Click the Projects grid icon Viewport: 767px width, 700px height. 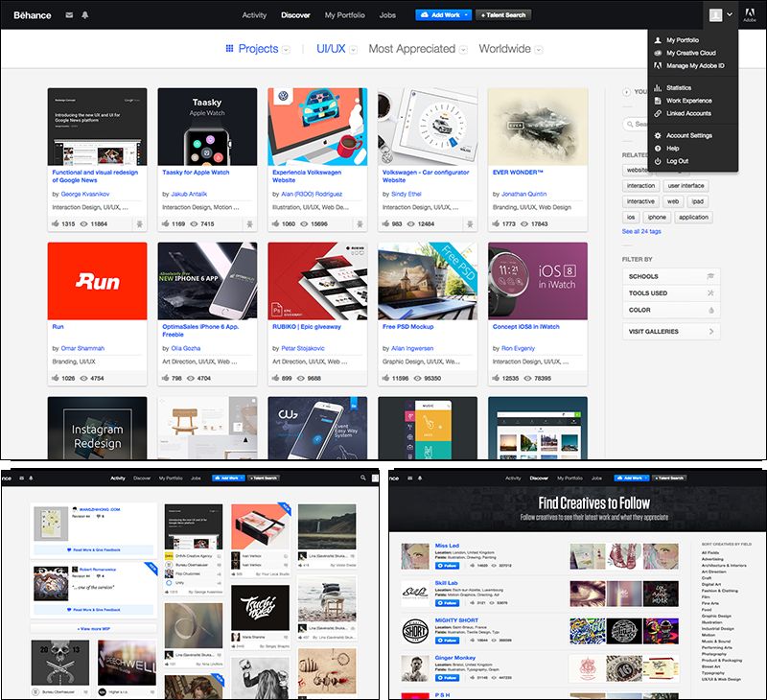(229, 49)
